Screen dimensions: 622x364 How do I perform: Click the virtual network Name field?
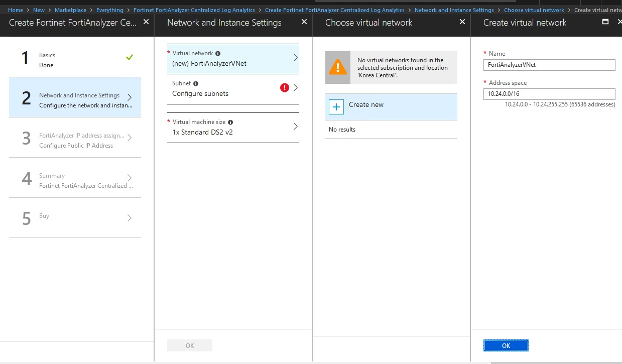(549, 65)
